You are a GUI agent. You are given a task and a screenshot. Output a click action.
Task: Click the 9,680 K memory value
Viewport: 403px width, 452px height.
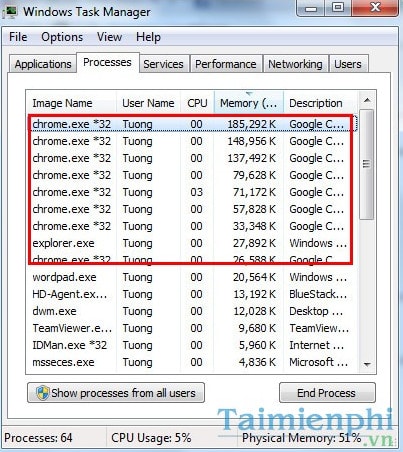coord(257,328)
